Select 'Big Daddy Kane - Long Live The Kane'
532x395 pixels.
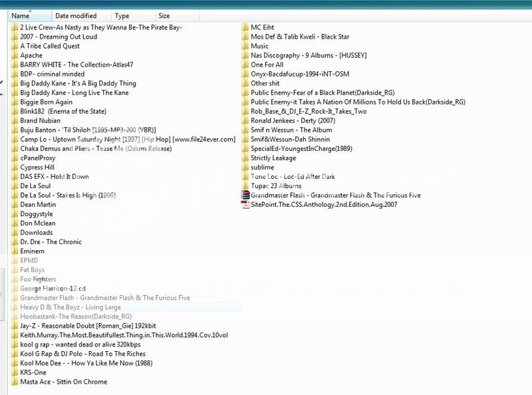74,92
